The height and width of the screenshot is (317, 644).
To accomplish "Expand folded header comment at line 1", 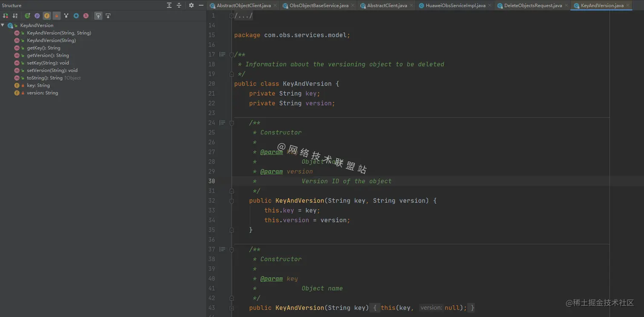I will pos(232,16).
